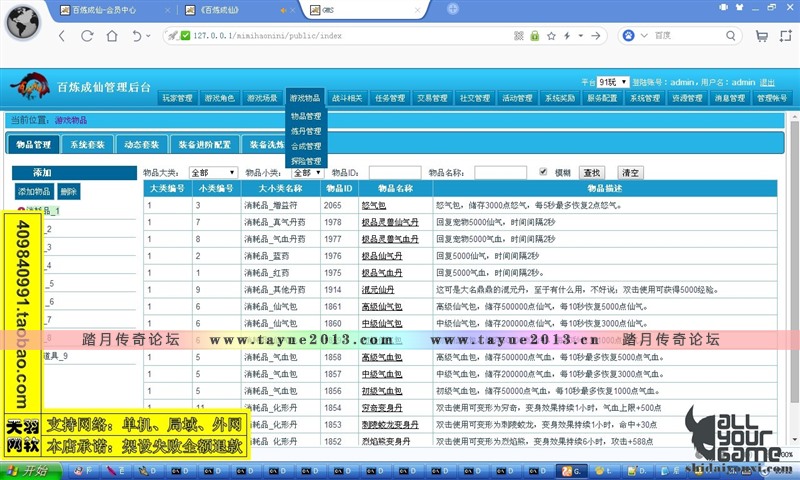
Task: Open the shopping cart icon in browser toolbar
Action: pyautogui.click(x=762, y=35)
